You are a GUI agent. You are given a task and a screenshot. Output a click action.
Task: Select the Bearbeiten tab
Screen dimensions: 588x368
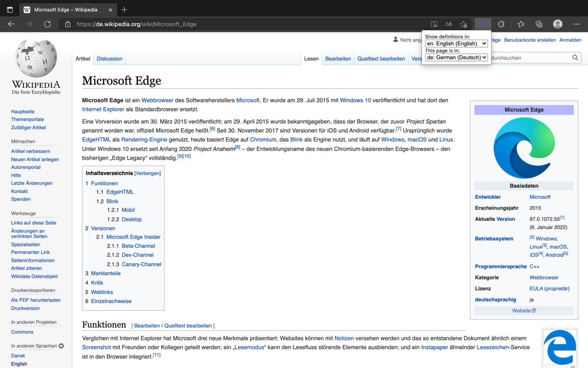(x=338, y=59)
